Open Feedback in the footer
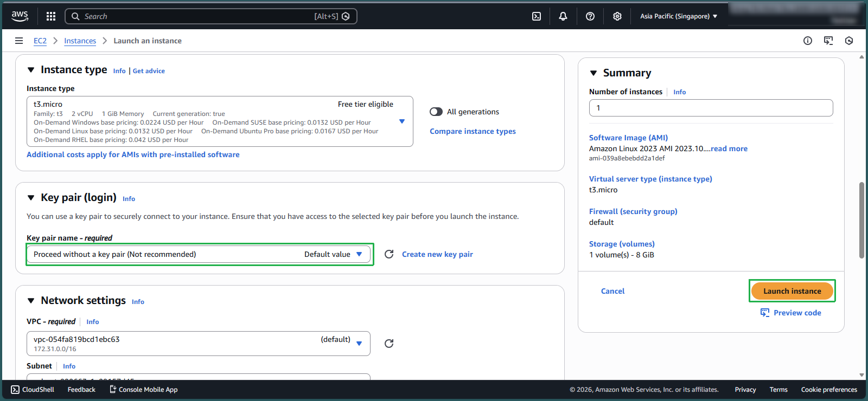 pyautogui.click(x=81, y=390)
